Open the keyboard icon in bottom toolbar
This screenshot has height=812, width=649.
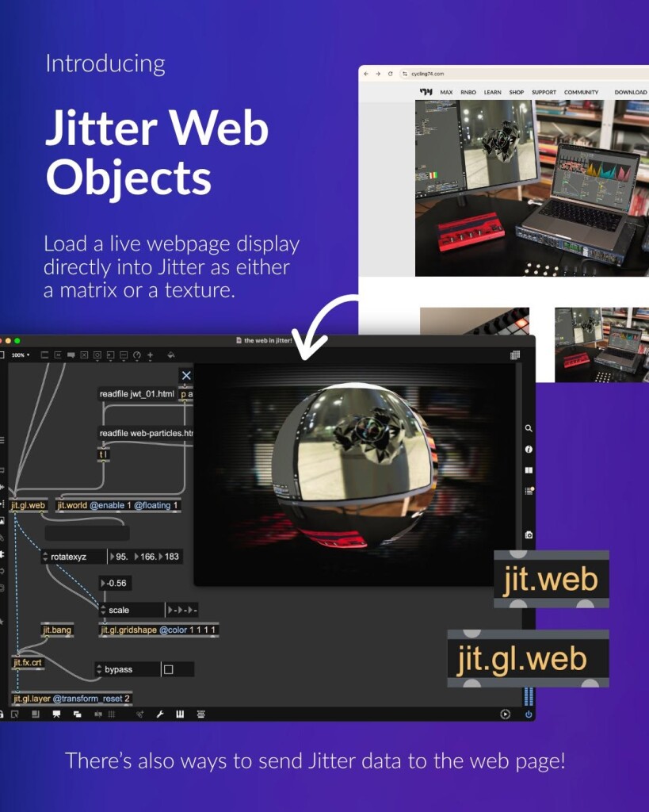[x=200, y=714]
